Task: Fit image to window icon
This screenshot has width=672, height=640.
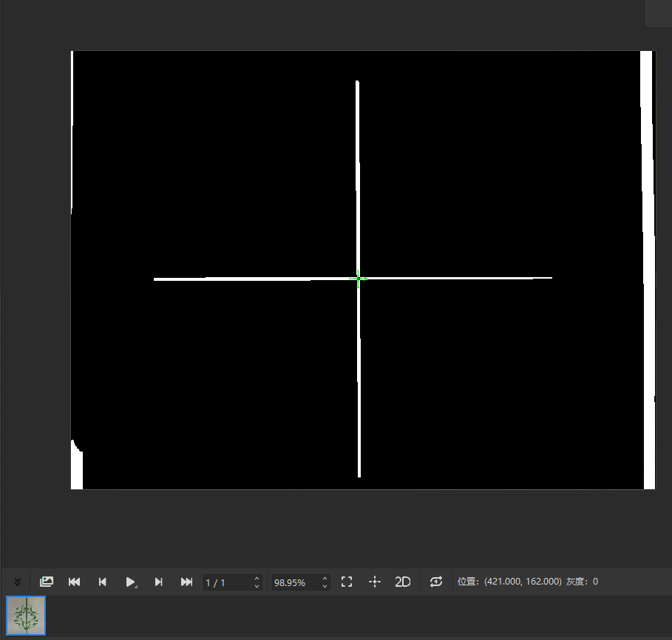Action: (347, 582)
